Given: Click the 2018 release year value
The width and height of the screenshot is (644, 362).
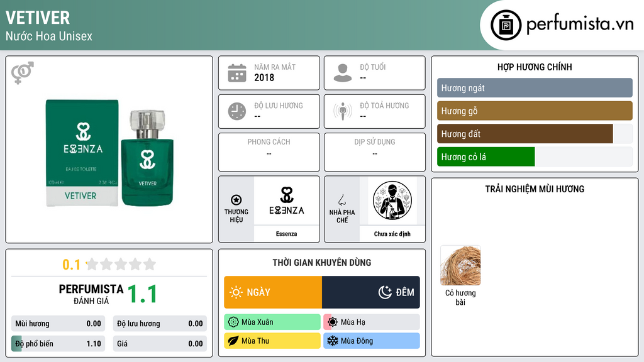Looking at the screenshot, I should [264, 77].
